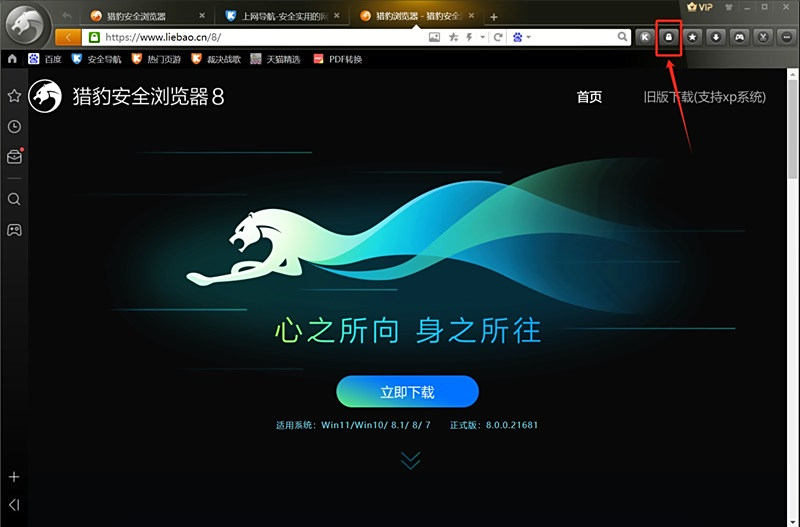The image size is (800, 527).
Task: Open sidebar briefcase icon with red dot
Action: pos(14,157)
